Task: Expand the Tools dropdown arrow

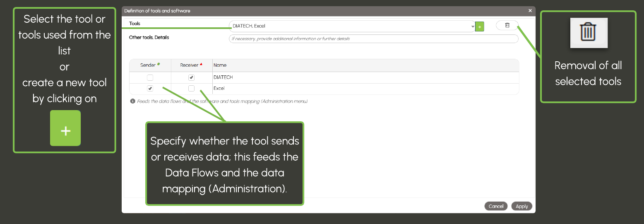Action: click(x=473, y=26)
